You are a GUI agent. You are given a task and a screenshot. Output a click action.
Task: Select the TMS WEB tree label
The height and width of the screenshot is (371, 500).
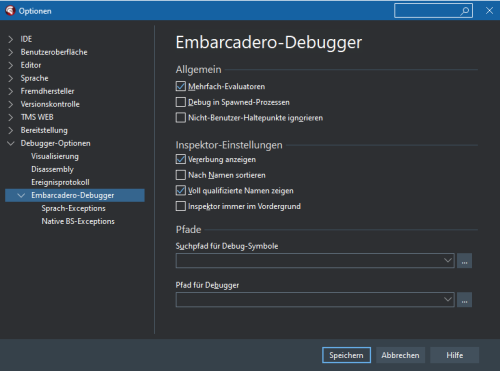(x=37, y=117)
